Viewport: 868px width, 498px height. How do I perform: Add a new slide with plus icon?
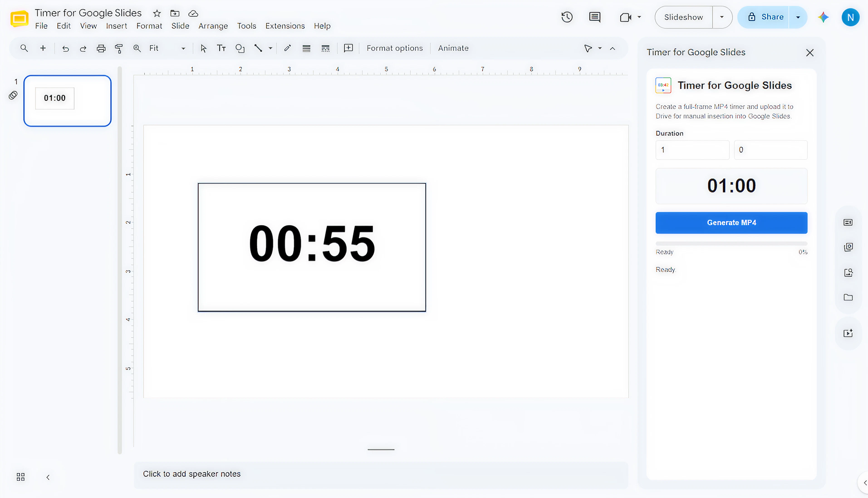point(43,48)
